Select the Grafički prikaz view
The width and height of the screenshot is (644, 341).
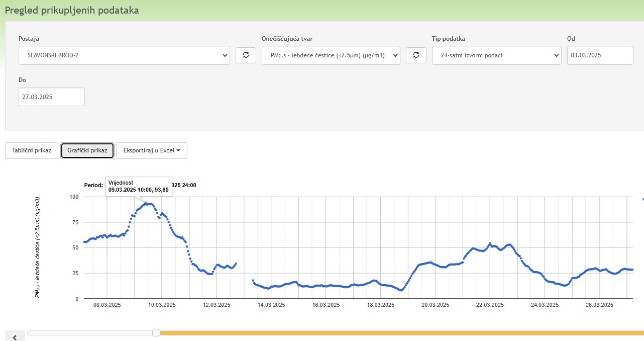[87, 150]
